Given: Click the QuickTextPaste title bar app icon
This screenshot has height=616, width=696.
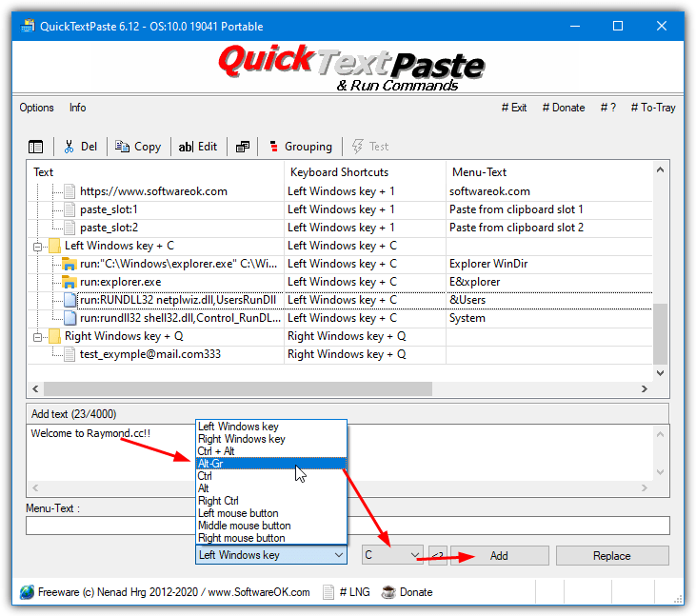Looking at the screenshot, I should point(28,27).
